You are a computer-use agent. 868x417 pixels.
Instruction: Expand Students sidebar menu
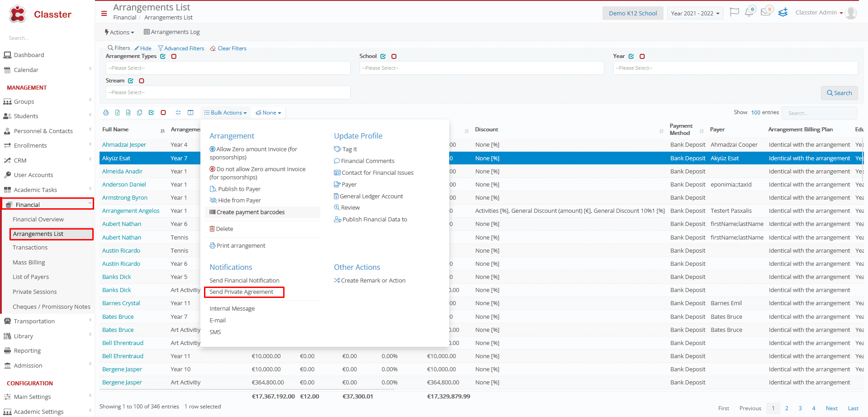[47, 116]
